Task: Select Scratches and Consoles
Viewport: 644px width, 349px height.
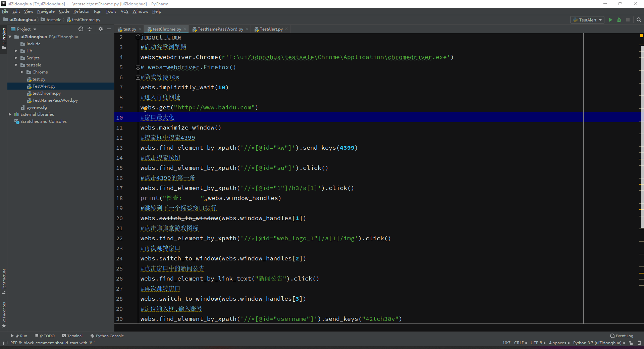Action: pyautogui.click(x=40, y=121)
